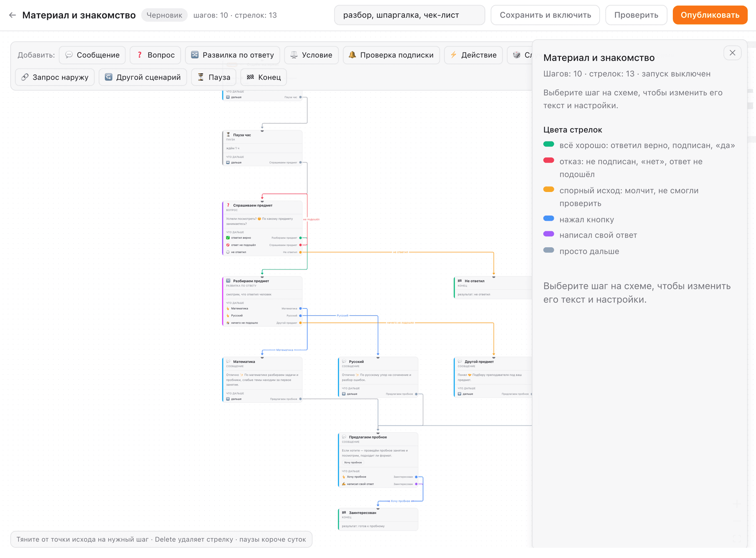
Task: Add a Проверка подписки step
Action: pos(391,55)
